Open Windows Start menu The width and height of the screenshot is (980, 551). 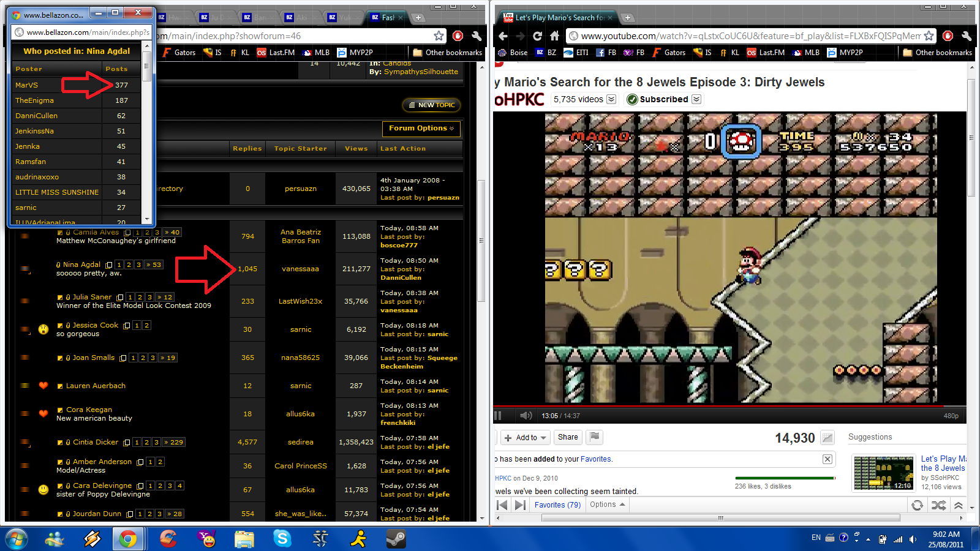click(17, 539)
